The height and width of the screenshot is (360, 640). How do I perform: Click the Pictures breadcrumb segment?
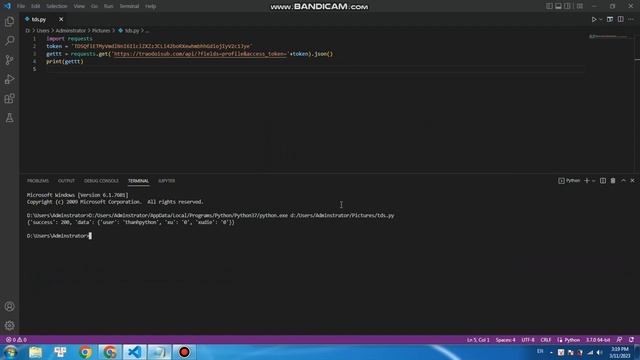(x=101, y=31)
